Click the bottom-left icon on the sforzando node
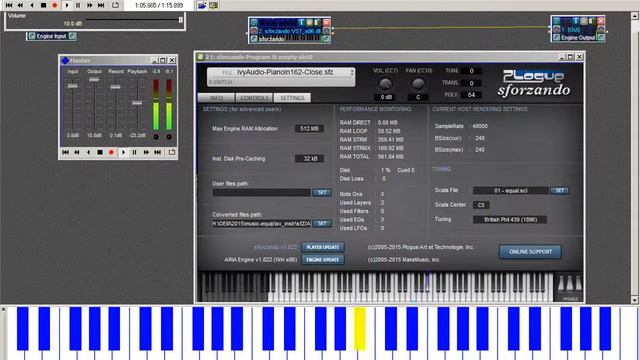Screen dimensions: 640x360 pos(254,39)
